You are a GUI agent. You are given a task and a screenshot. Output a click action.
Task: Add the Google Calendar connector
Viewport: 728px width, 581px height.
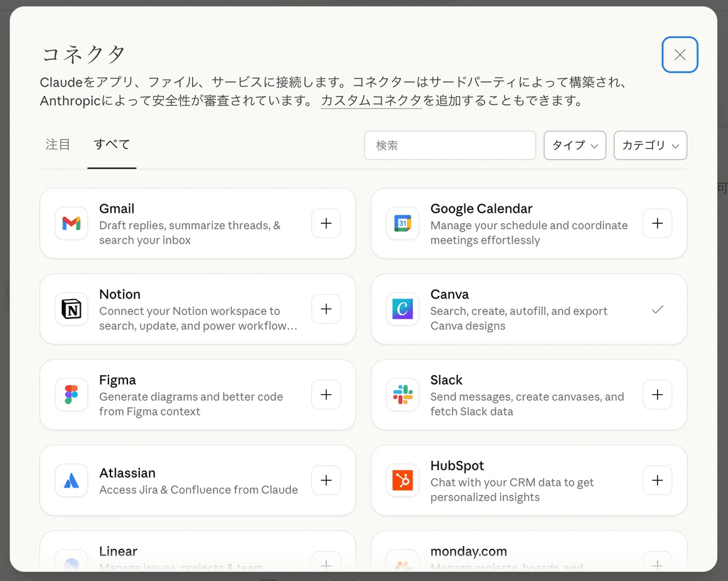658,223
